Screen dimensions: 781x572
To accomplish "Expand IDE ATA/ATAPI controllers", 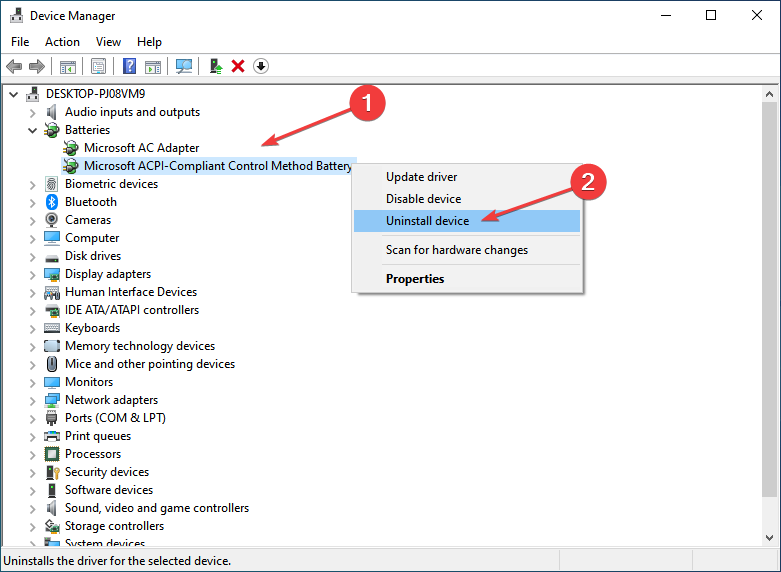I will click(32, 310).
